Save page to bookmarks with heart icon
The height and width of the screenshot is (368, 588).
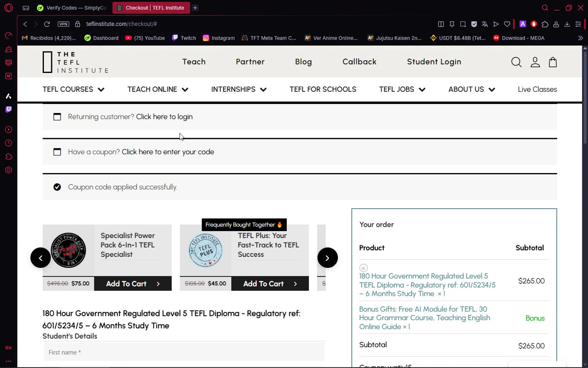coord(507,24)
